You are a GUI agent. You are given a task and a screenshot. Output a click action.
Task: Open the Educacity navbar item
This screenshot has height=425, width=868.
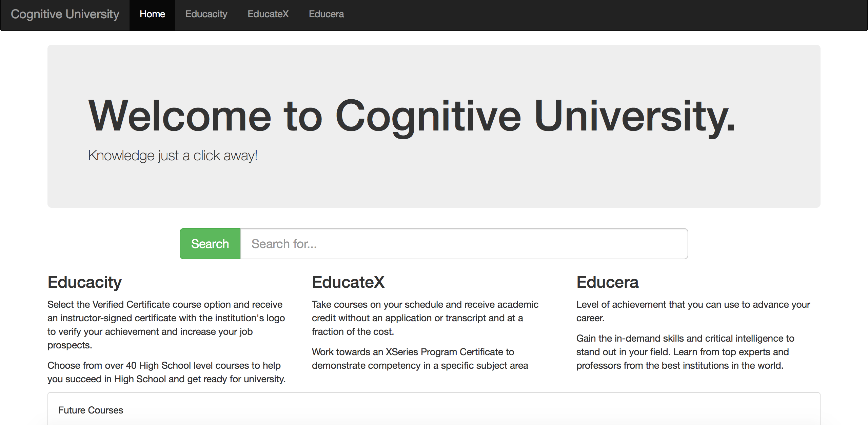(x=206, y=14)
